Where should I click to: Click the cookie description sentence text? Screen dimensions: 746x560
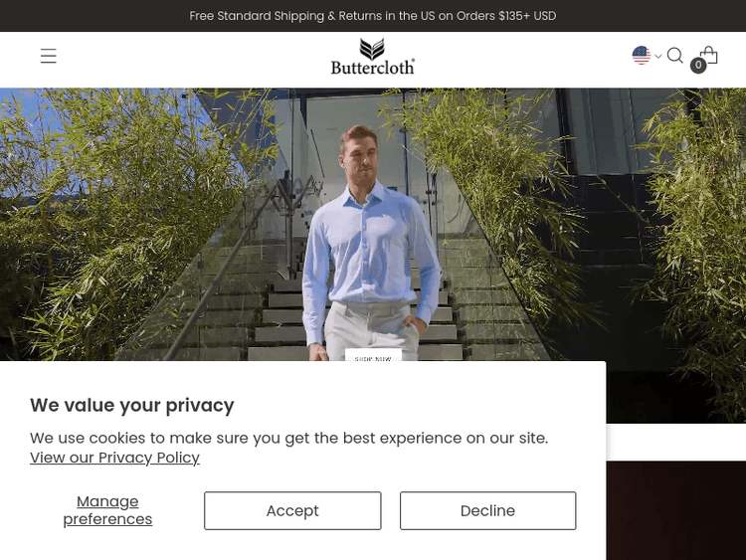[x=288, y=438]
